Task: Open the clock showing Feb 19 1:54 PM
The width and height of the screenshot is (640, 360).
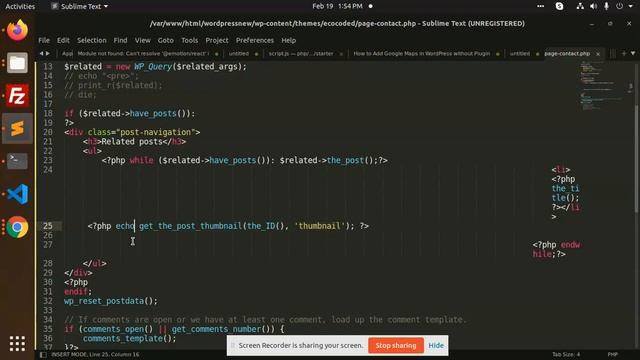Action: pyautogui.click(x=337, y=6)
